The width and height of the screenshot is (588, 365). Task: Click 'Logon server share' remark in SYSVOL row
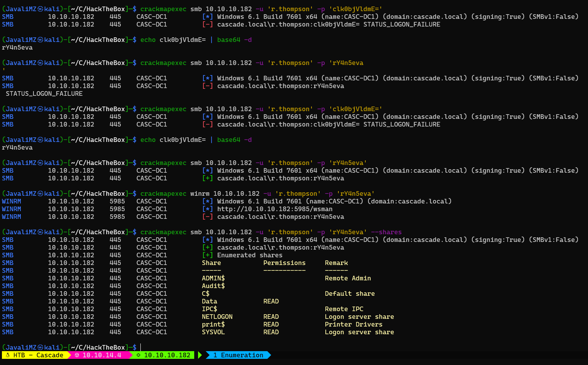tap(360, 332)
